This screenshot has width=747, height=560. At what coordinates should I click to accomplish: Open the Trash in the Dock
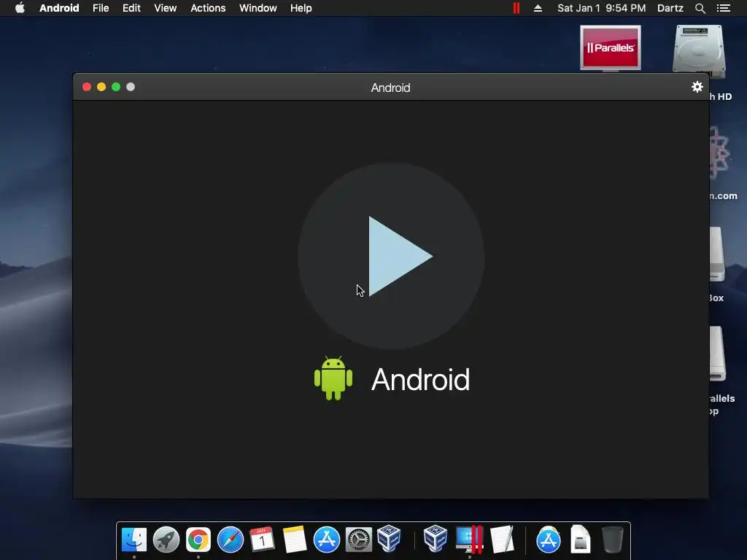[x=613, y=540]
